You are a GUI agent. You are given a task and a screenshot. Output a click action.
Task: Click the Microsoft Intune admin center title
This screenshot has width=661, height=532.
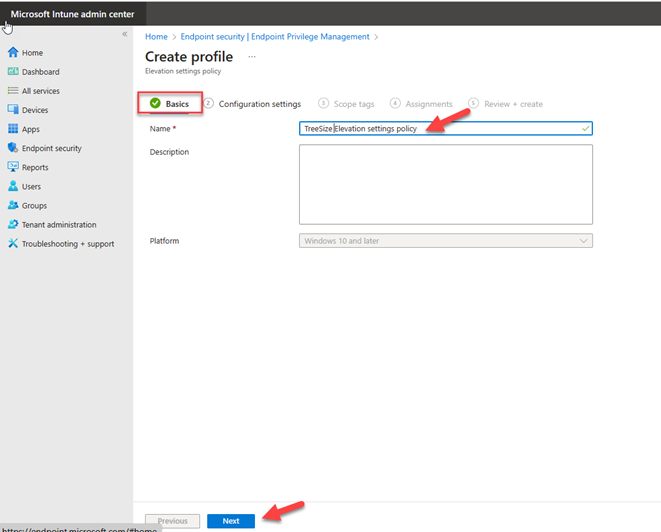[x=73, y=14]
